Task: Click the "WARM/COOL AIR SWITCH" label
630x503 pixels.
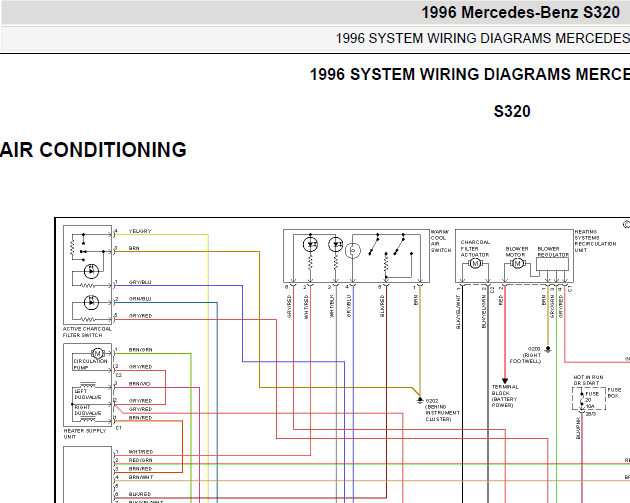Action: pos(441,241)
